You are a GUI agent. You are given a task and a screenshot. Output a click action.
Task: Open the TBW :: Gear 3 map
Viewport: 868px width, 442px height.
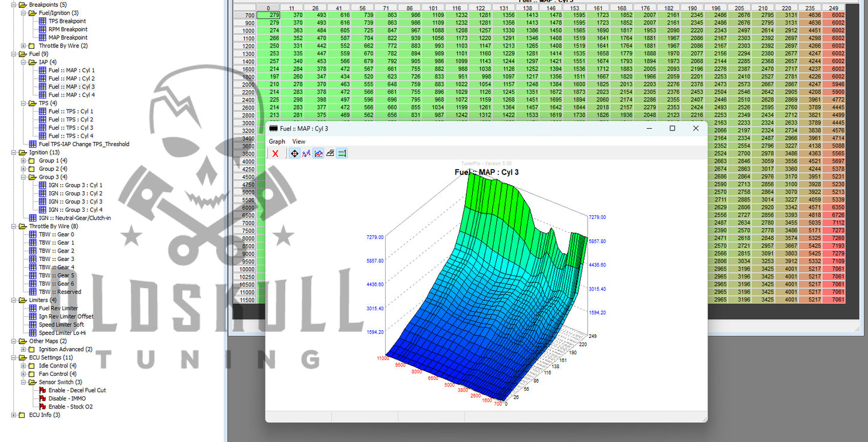56,259
